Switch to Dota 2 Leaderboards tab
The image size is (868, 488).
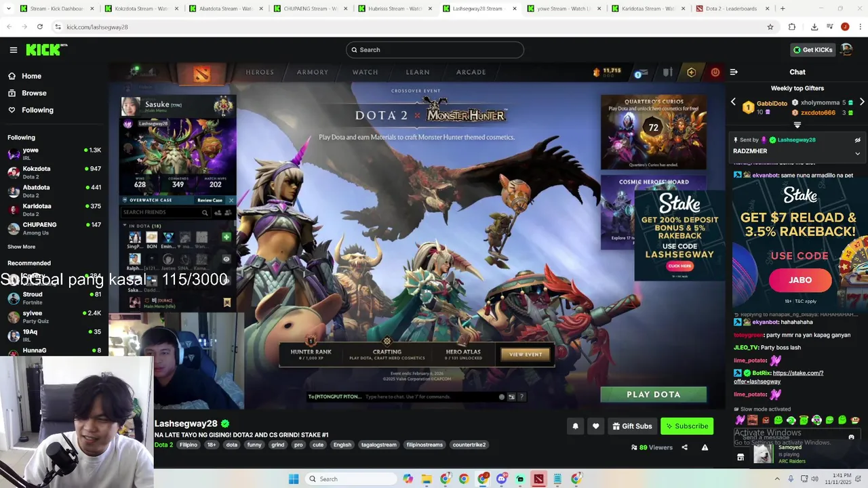tap(733, 9)
